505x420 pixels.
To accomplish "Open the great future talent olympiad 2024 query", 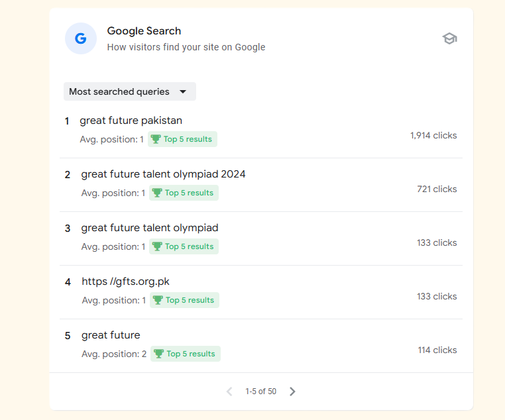I will pyautogui.click(x=163, y=174).
